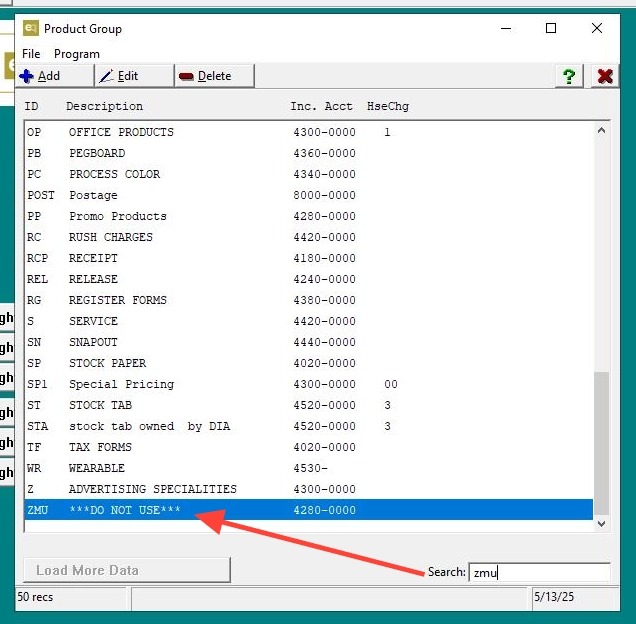This screenshot has width=636, height=624.
Task: Click HseChg value 1 in OFFICE PRODUCTS row
Action: pos(387,132)
